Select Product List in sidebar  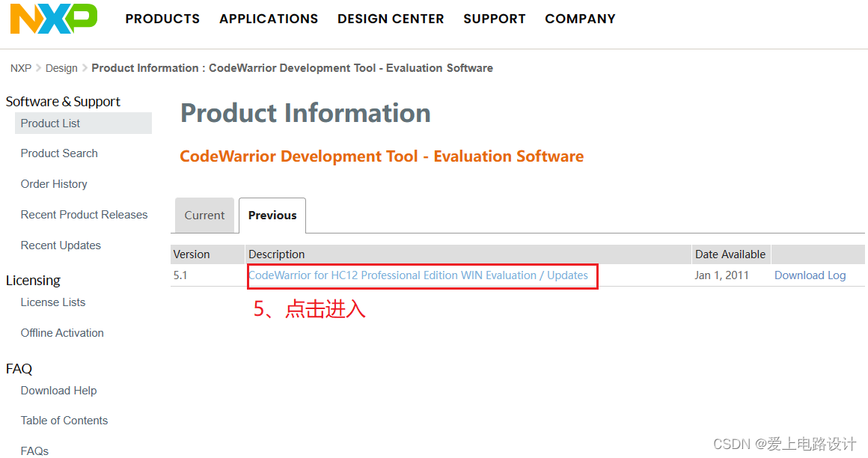(x=83, y=123)
